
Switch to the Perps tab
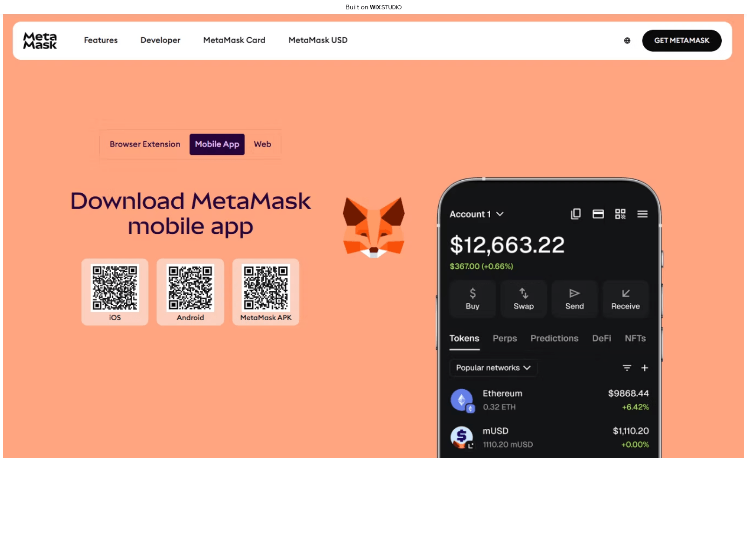pos(505,338)
